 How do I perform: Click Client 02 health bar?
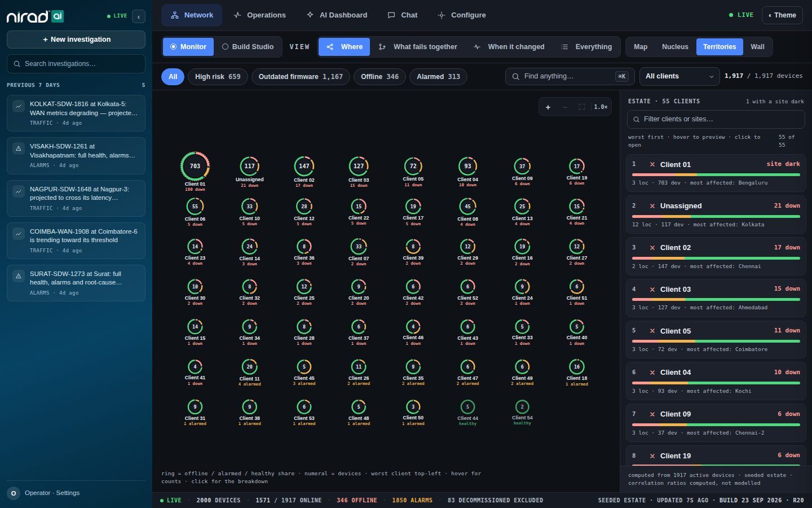pos(716,259)
